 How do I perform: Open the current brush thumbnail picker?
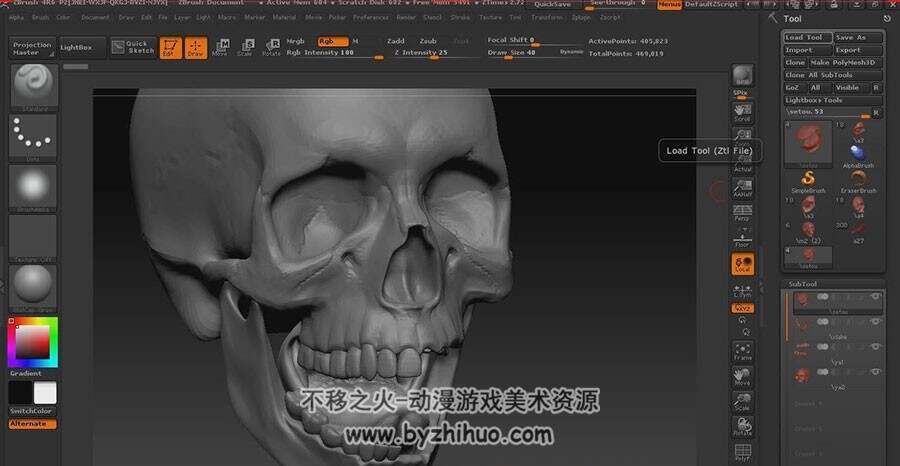pos(33,87)
